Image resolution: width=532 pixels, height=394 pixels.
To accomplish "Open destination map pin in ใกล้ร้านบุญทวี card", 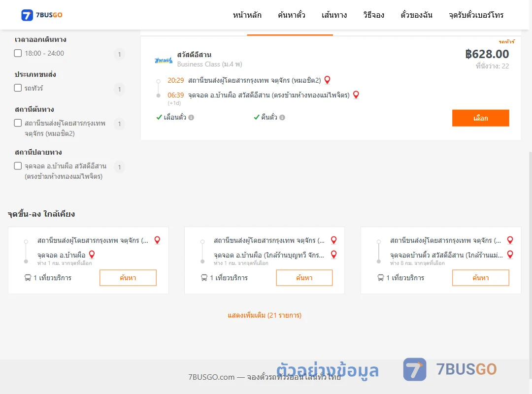I will [334, 255].
